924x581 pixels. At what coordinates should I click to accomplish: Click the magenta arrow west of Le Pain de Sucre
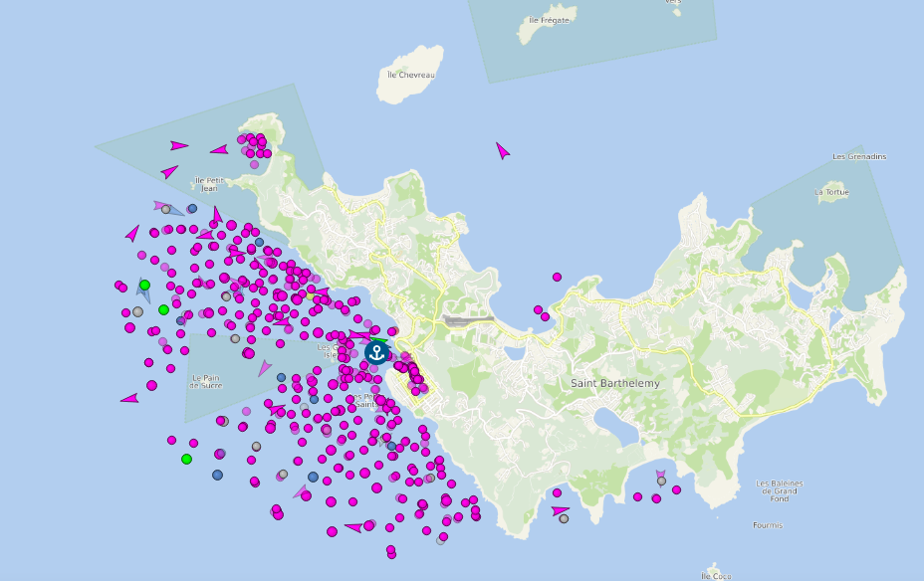pyautogui.click(x=129, y=399)
